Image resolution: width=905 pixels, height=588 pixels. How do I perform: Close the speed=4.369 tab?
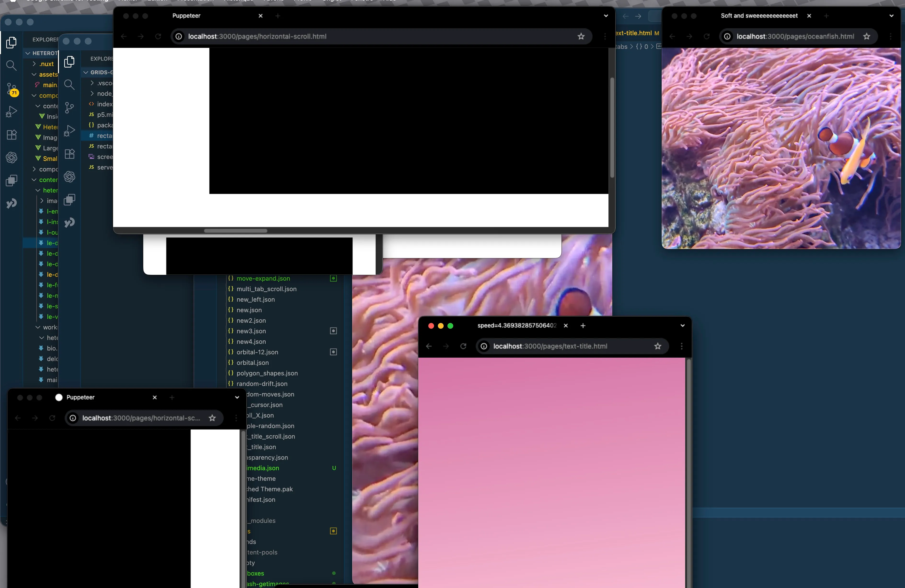pyautogui.click(x=566, y=326)
